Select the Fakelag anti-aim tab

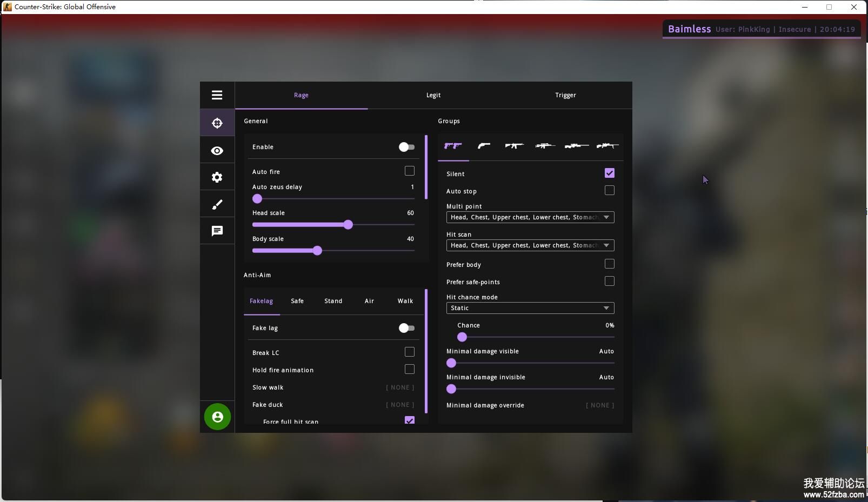pos(262,301)
